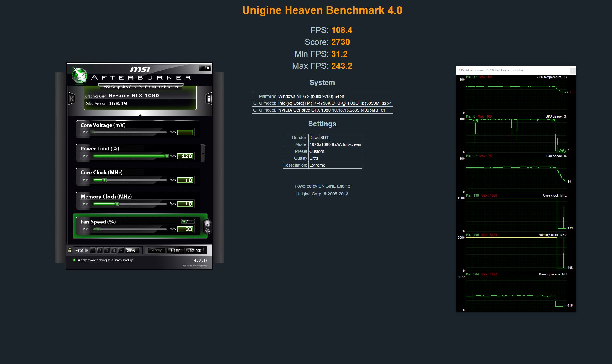The height and width of the screenshot is (364, 612).
Task: Click the Save profile button
Action: 131,250
